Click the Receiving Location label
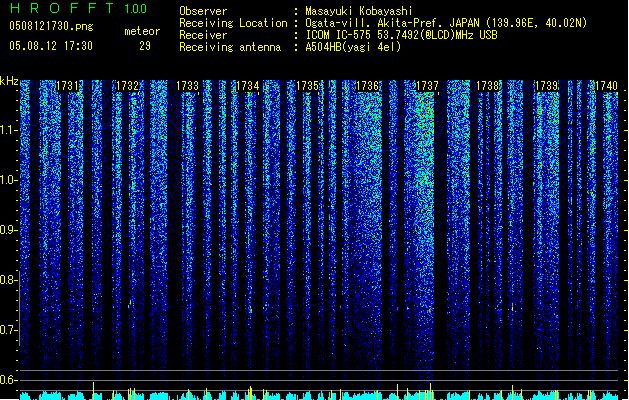629x400 pixels. click(x=233, y=23)
